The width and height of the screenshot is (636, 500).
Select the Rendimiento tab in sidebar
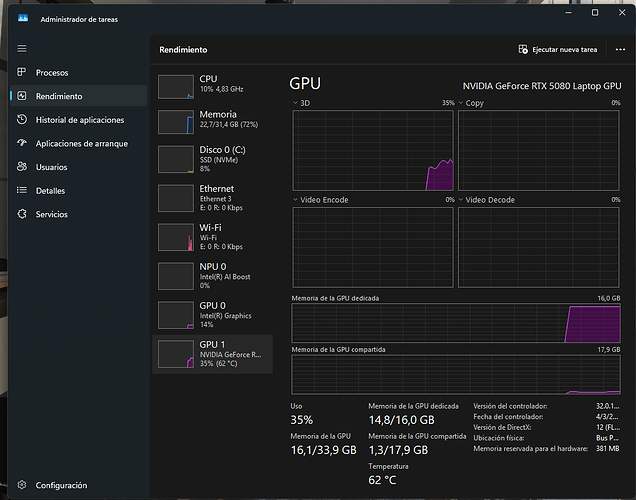[x=59, y=96]
